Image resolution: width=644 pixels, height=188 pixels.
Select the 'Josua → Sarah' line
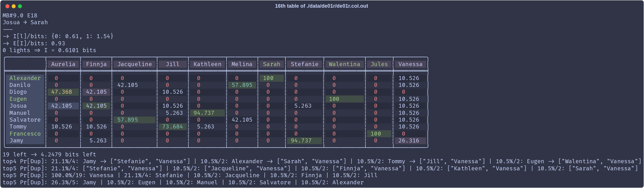point(25,22)
